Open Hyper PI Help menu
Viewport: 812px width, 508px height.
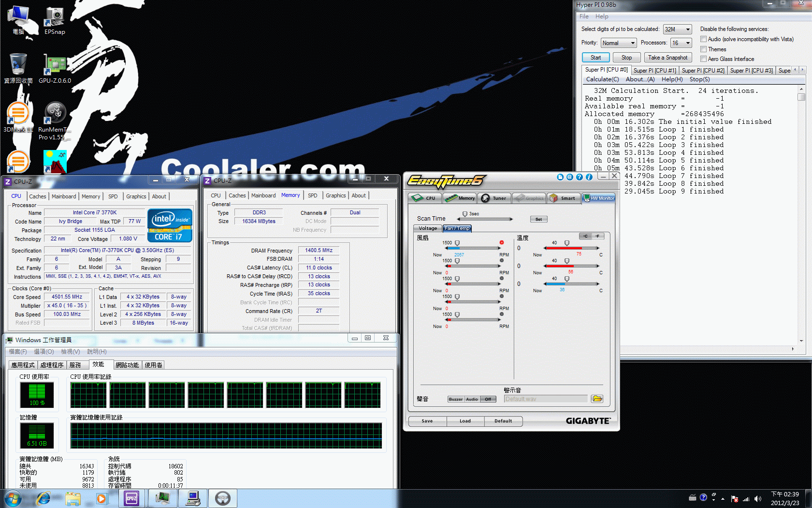(x=602, y=16)
